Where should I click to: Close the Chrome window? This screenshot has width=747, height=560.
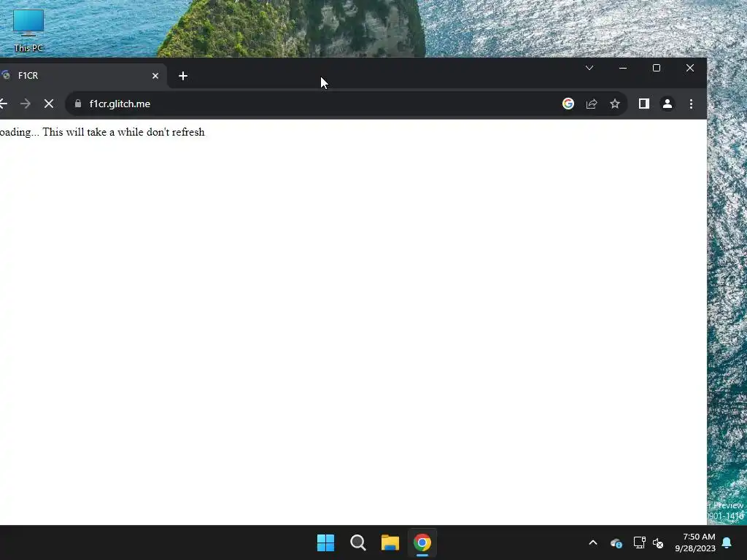click(x=690, y=68)
